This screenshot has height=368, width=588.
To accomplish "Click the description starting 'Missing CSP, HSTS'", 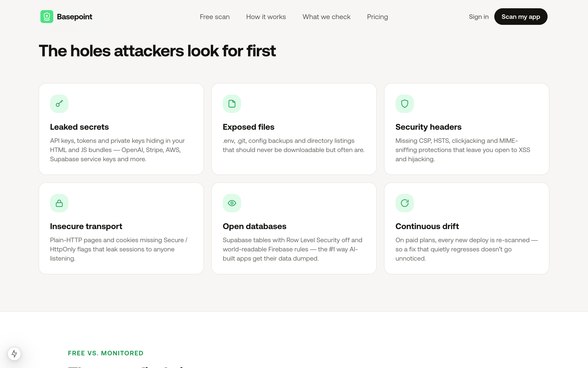I will coord(463,150).
